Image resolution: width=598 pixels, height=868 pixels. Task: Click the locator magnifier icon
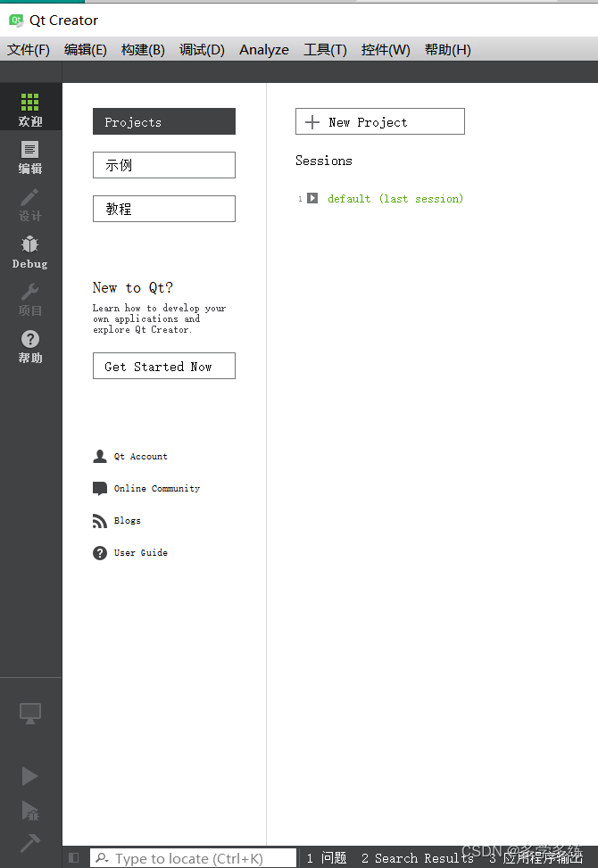click(103, 858)
